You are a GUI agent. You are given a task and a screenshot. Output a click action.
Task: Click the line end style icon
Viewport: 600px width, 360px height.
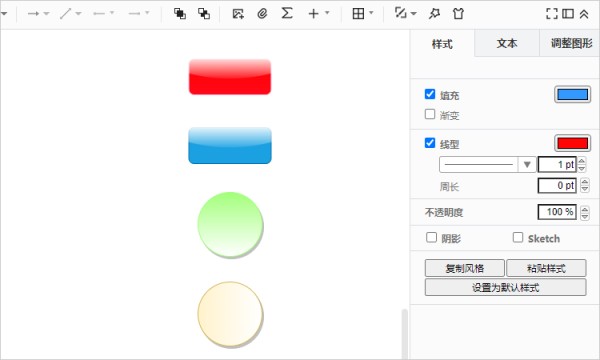[x=134, y=14]
